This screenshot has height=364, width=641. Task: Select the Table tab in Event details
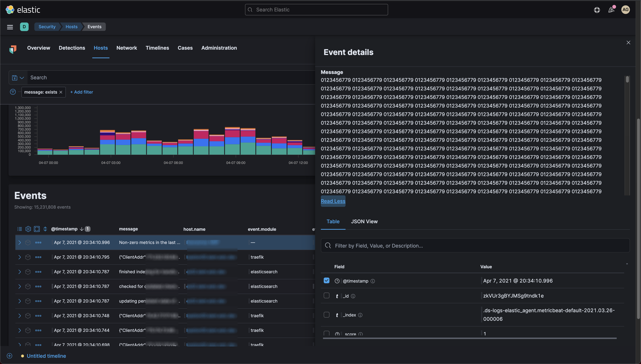[333, 221]
